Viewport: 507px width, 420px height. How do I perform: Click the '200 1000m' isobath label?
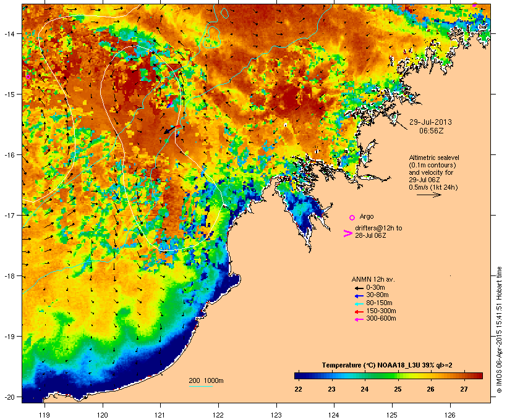pyautogui.click(x=206, y=380)
